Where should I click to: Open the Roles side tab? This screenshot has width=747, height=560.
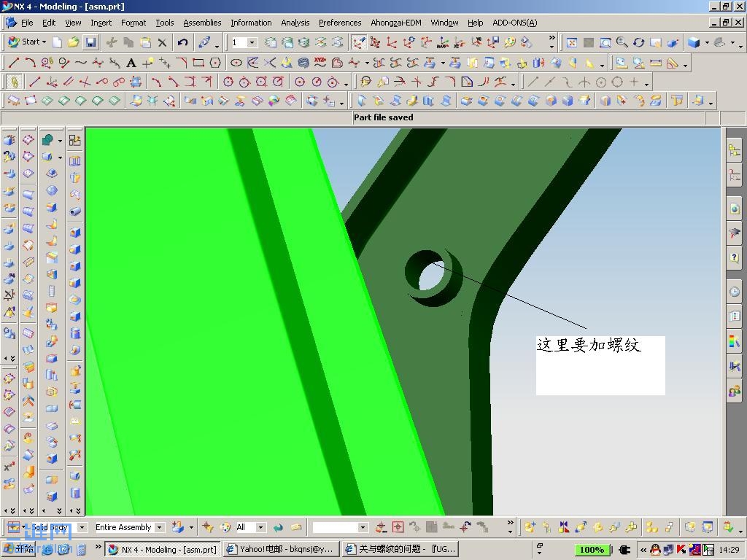[735, 392]
